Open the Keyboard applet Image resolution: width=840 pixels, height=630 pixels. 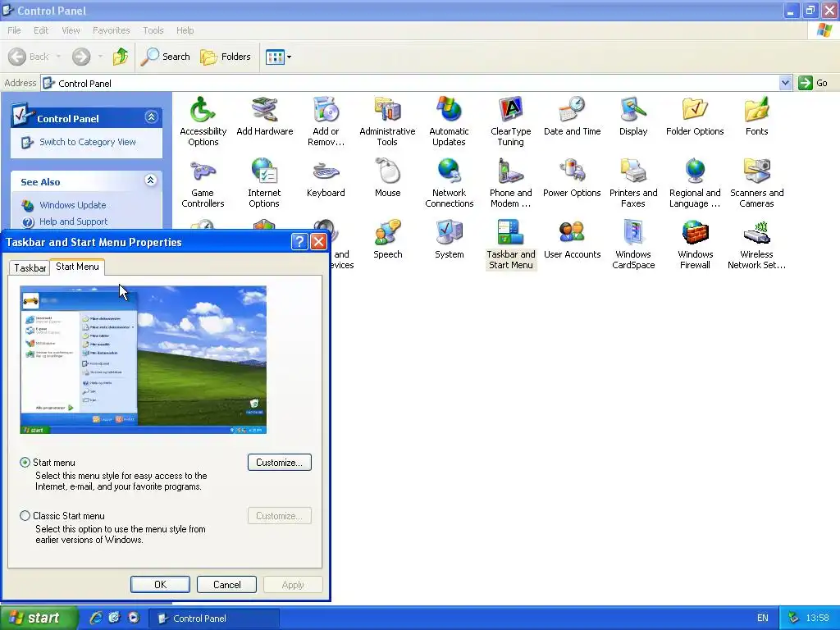[326, 178]
